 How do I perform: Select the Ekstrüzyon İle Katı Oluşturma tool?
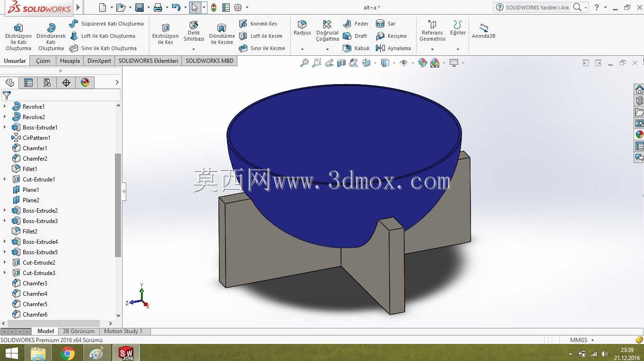point(18,37)
